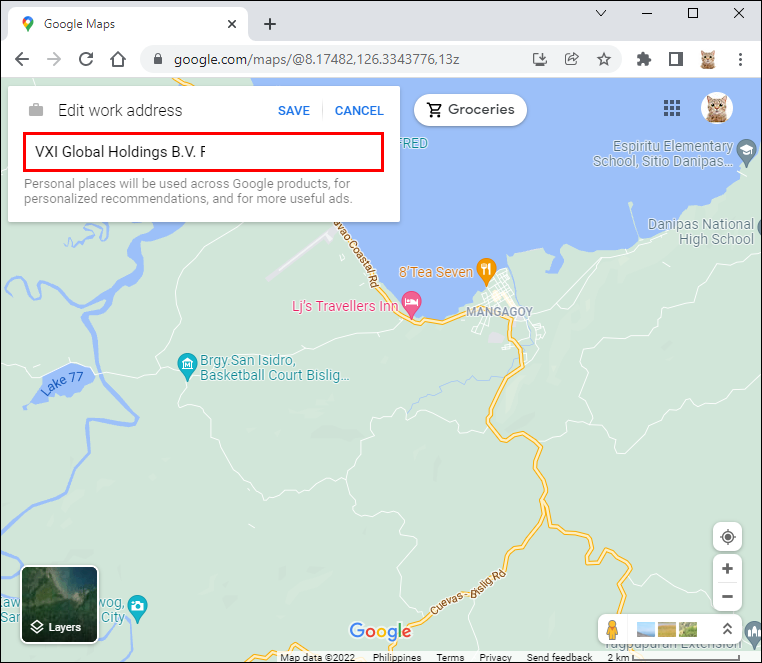Search for Groceries nearby
Viewport: 762px width, 663px height.
tap(470, 110)
